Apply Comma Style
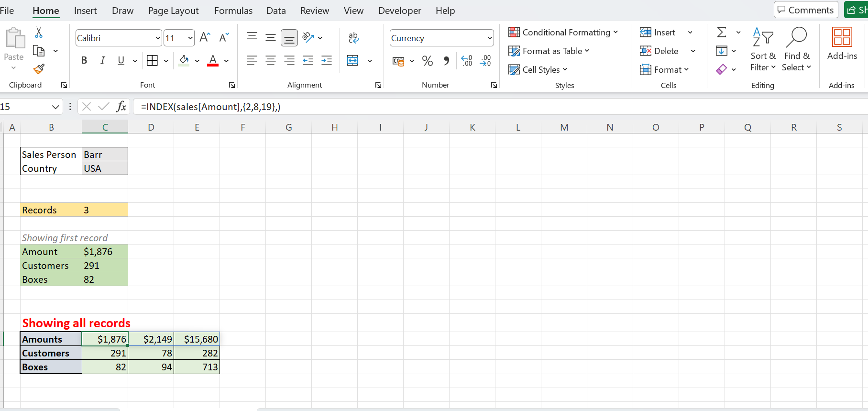Image resolution: width=868 pixels, height=411 pixels. point(446,61)
